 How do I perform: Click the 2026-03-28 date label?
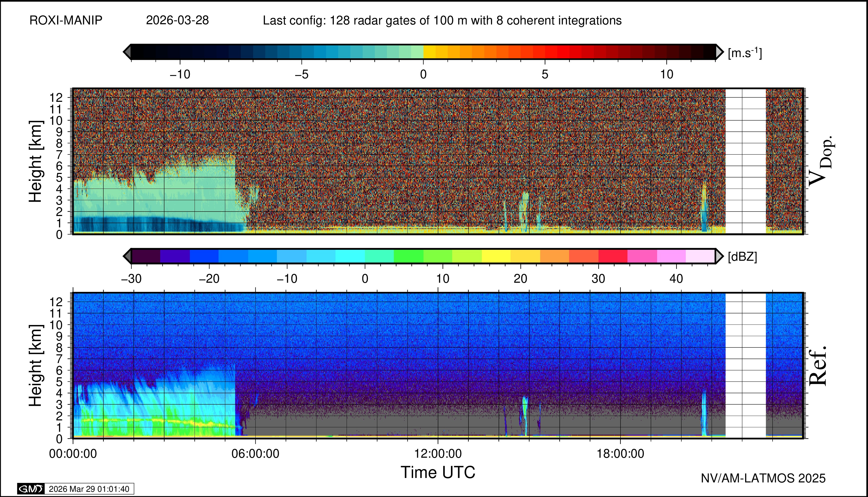[177, 21]
